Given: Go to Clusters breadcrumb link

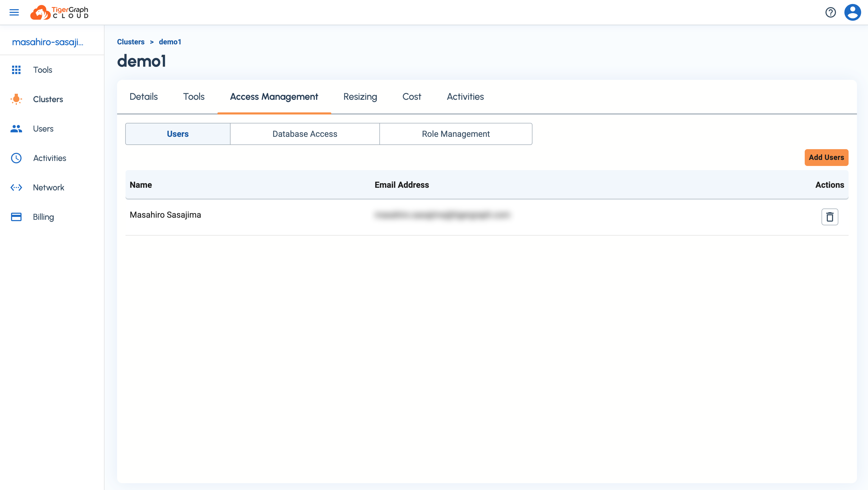Looking at the screenshot, I should point(131,42).
